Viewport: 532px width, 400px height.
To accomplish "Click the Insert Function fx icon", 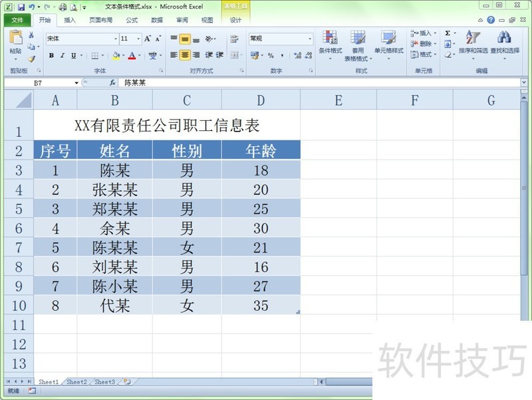I will tap(112, 82).
